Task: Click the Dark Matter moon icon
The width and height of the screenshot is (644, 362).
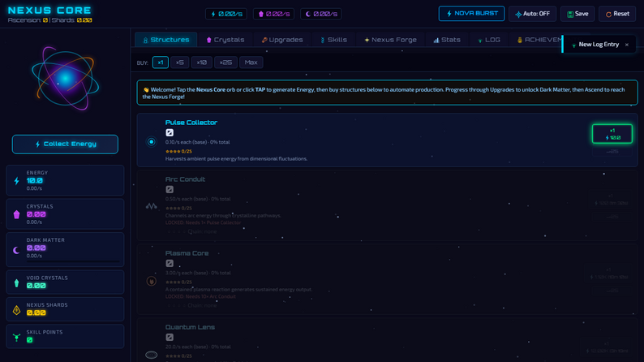Action: (16, 250)
